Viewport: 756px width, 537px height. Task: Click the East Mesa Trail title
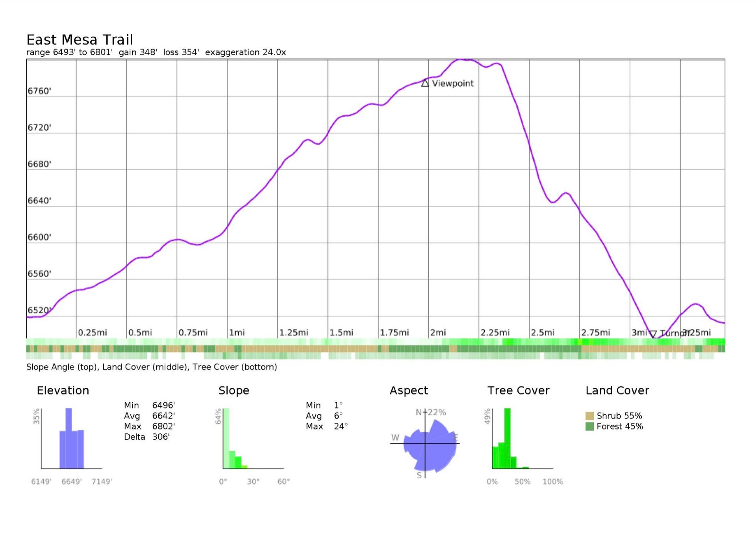coord(80,40)
